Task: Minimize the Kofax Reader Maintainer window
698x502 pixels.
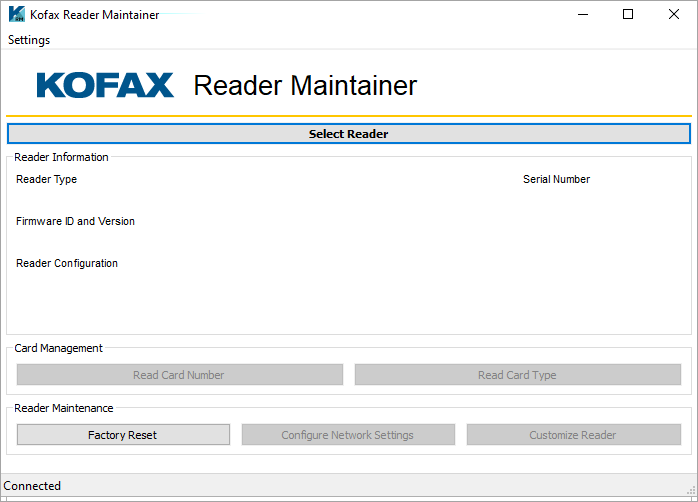Action: 583,14
